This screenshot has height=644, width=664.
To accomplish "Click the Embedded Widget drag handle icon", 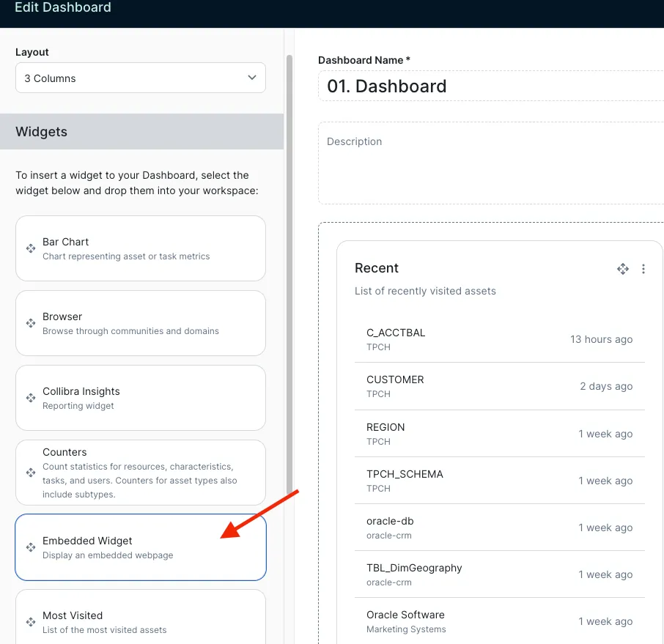I will click(31, 547).
